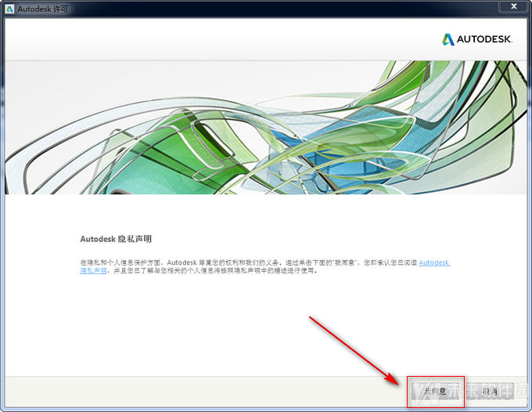Open the Autodesk 隐私声明 privacy statement link
This screenshot has width=532, height=412.
tap(434, 262)
